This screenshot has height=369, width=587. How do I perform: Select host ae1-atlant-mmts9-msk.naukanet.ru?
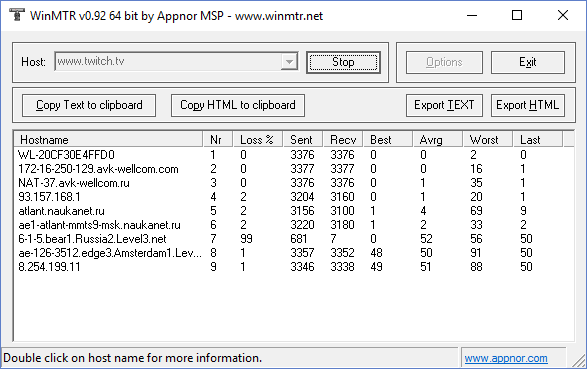tap(99, 225)
